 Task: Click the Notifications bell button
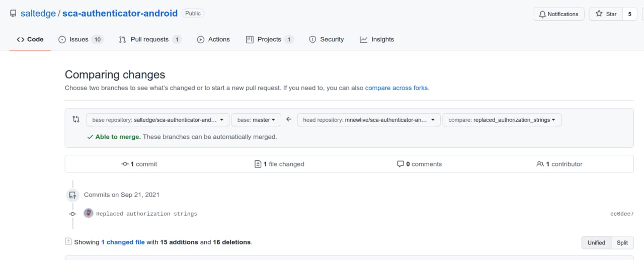tap(558, 14)
